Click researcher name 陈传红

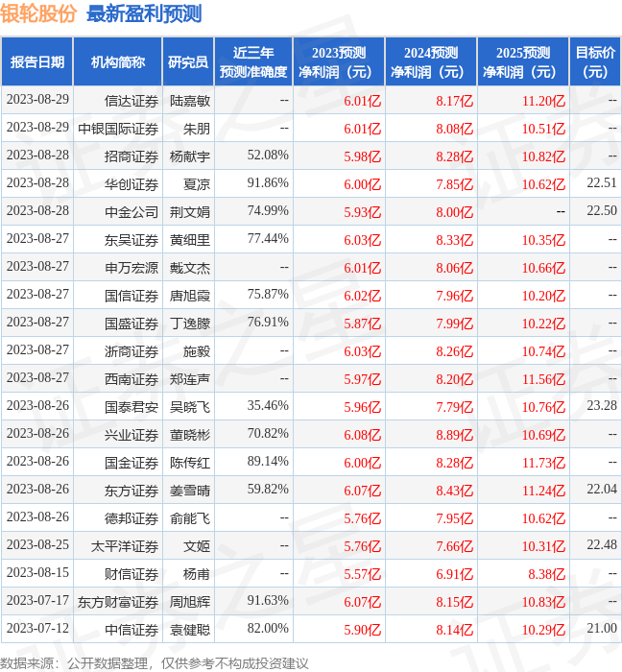point(190,464)
